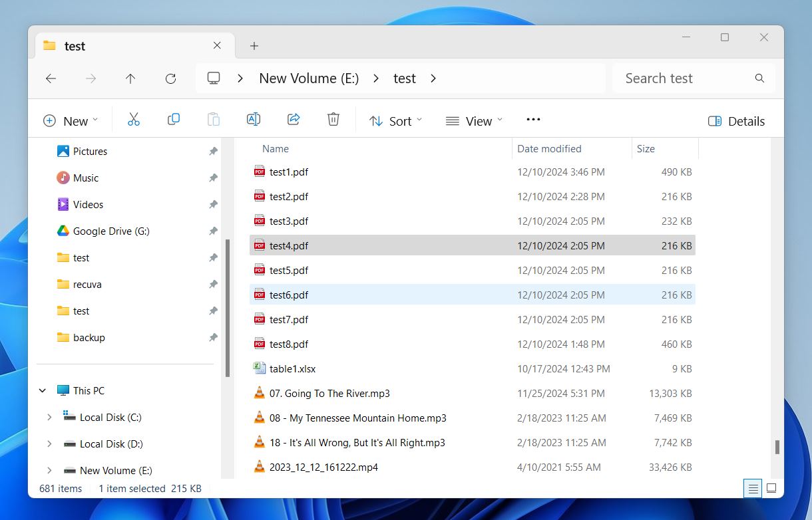Add a new tab with plus button
812x520 pixels.
tap(254, 46)
